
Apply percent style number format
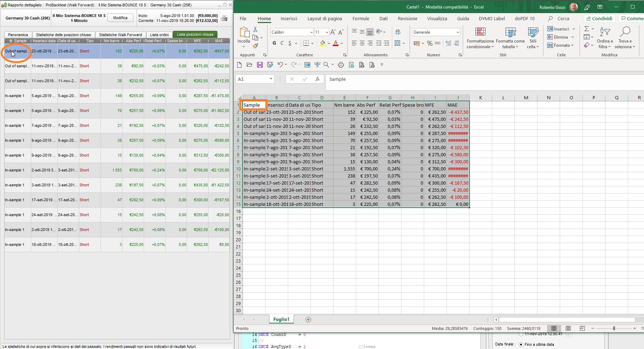pyautogui.click(x=429, y=43)
